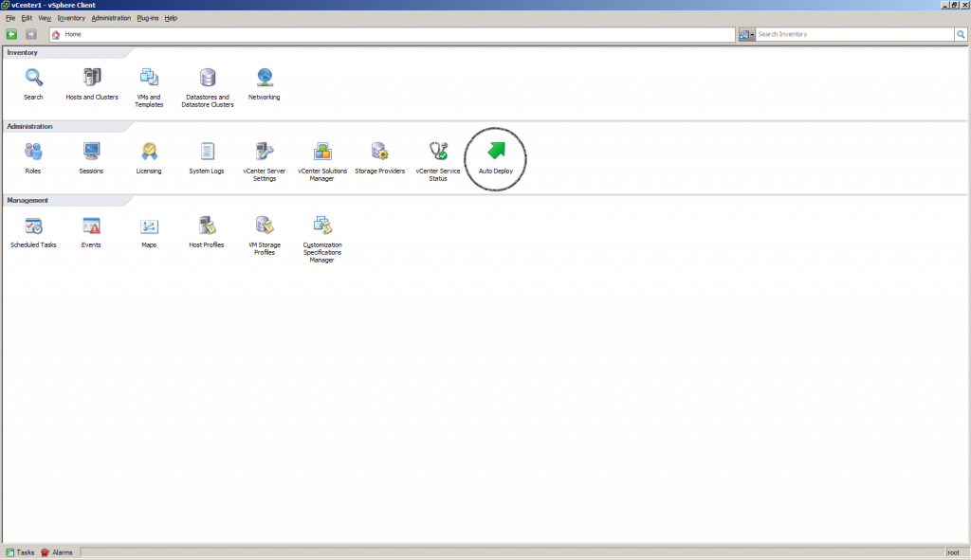Click the Management section header
The width and height of the screenshot is (971, 560).
(x=27, y=201)
